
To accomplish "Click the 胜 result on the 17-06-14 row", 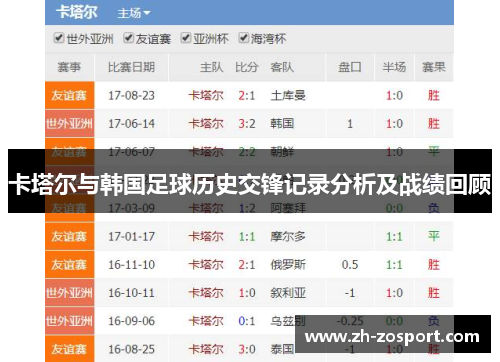I will pos(434,124).
